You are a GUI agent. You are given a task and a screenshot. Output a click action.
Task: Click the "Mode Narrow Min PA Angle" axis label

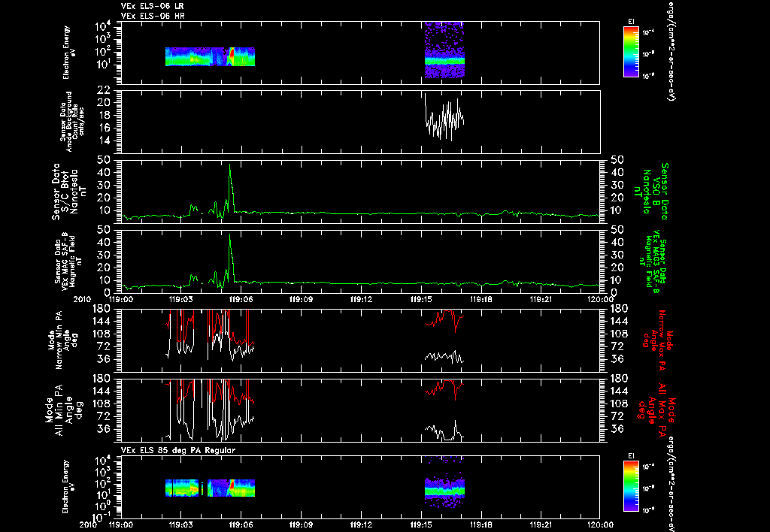click(63, 340)
